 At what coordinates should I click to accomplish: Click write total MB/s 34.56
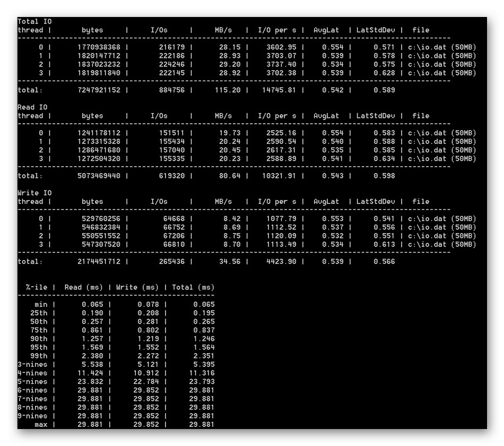(x=230, y=262)
